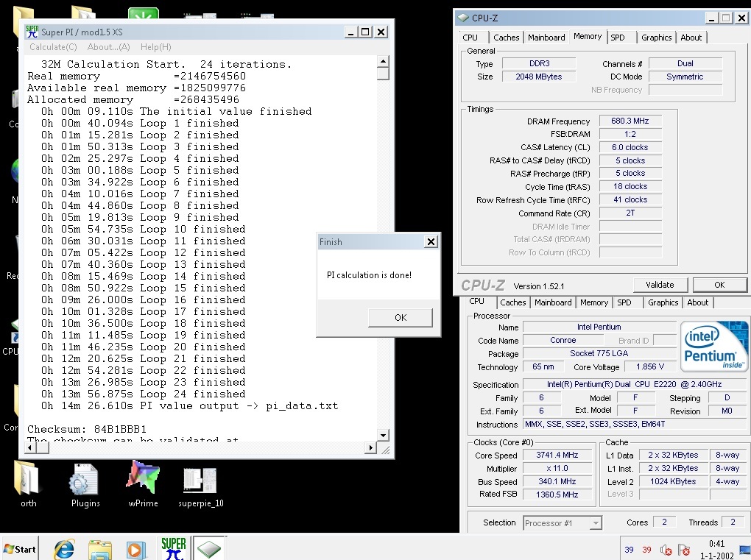Switch to Super PI taskbar button
This screenshot has width=751, height=560.
(173, 548)
